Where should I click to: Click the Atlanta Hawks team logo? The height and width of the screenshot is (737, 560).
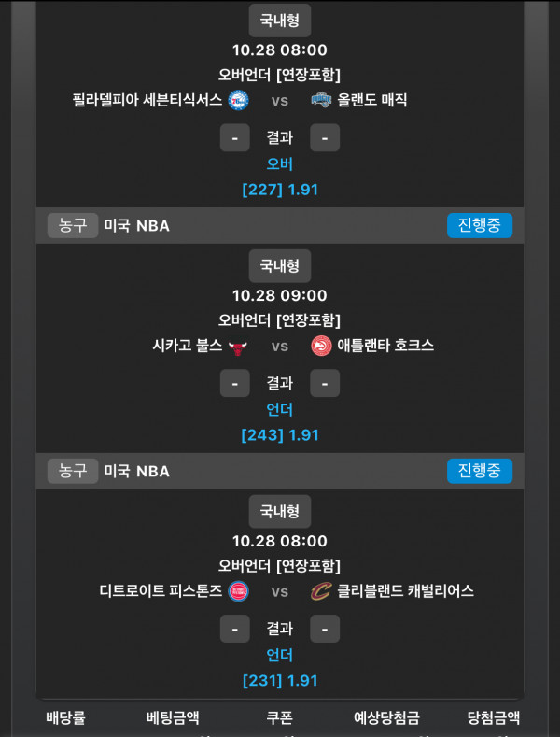pos(321,346)
